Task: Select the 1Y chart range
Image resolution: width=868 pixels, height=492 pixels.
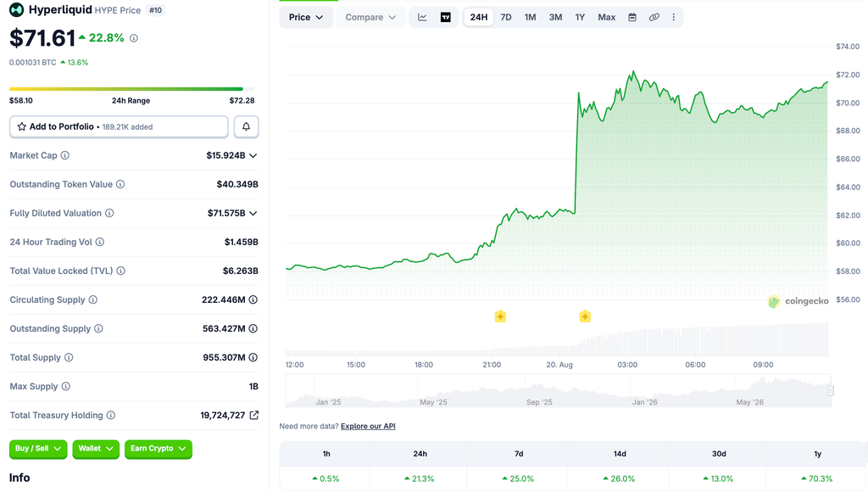Action: coord(580,17)
